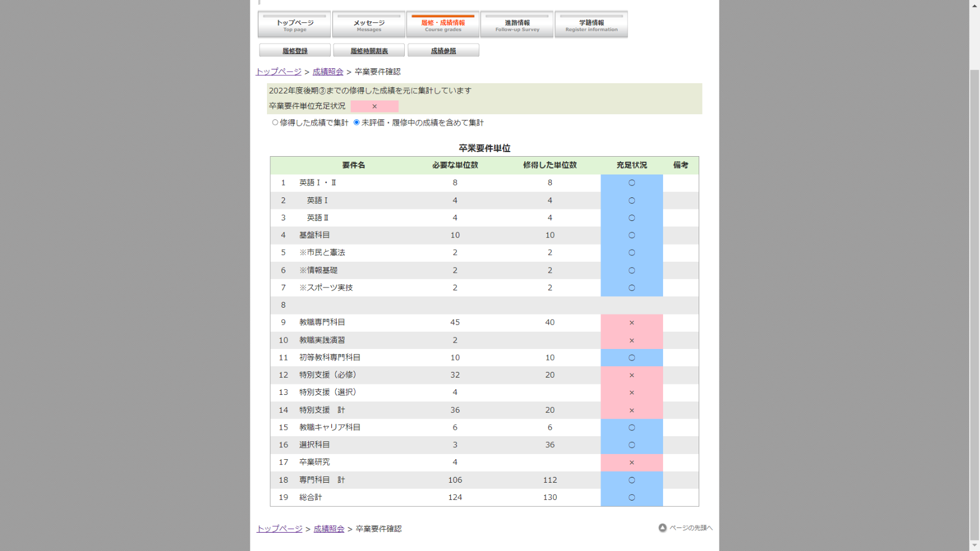The image size is (980, 551).
Task: Select 修得した成績で集計 radio button
Action: pyautogui.click(x=275, y=122)
